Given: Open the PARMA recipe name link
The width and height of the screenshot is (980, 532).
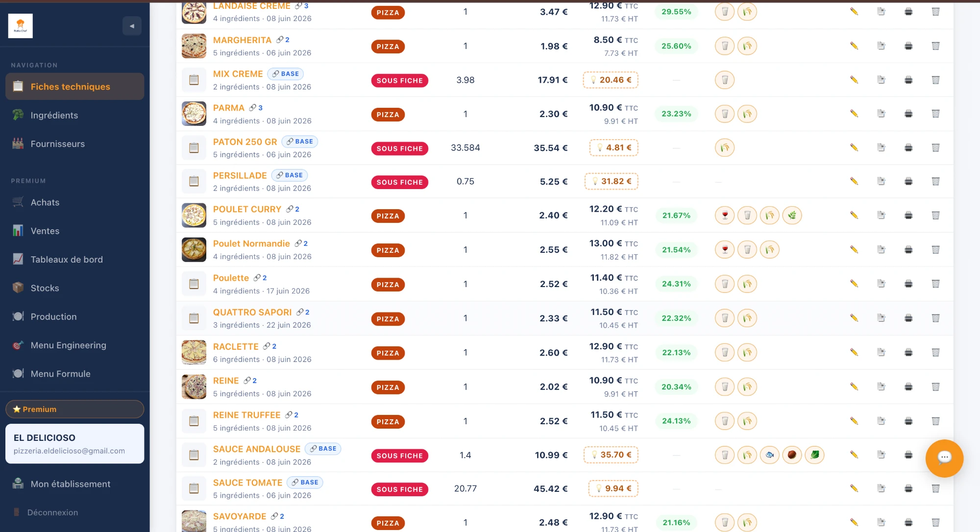Looking at the screenshot, I should tap(228, 108).
